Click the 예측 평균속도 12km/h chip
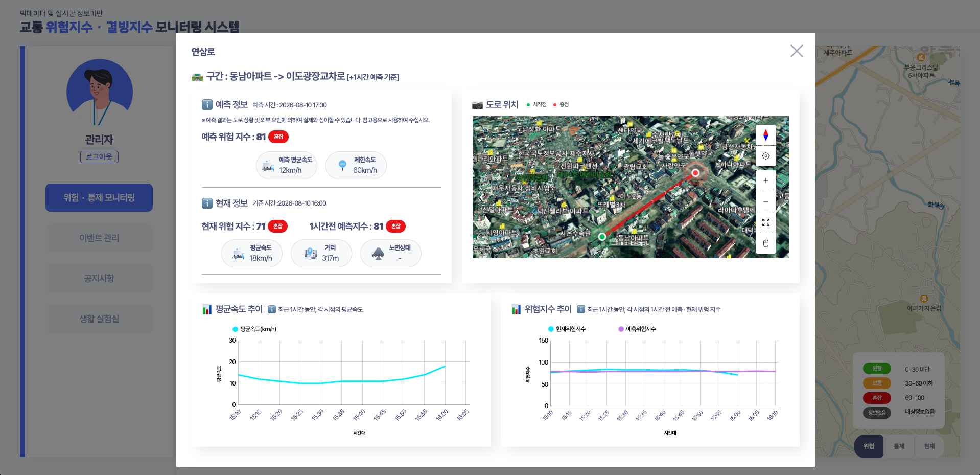This screenshot has width=980, height=475. pyautogui.click(x=287, y=165)
